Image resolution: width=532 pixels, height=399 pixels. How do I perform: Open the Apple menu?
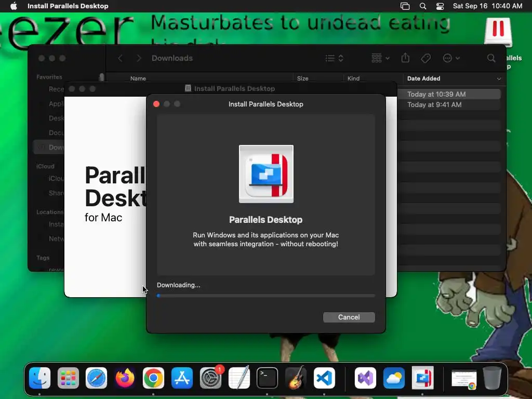point(14,6)
